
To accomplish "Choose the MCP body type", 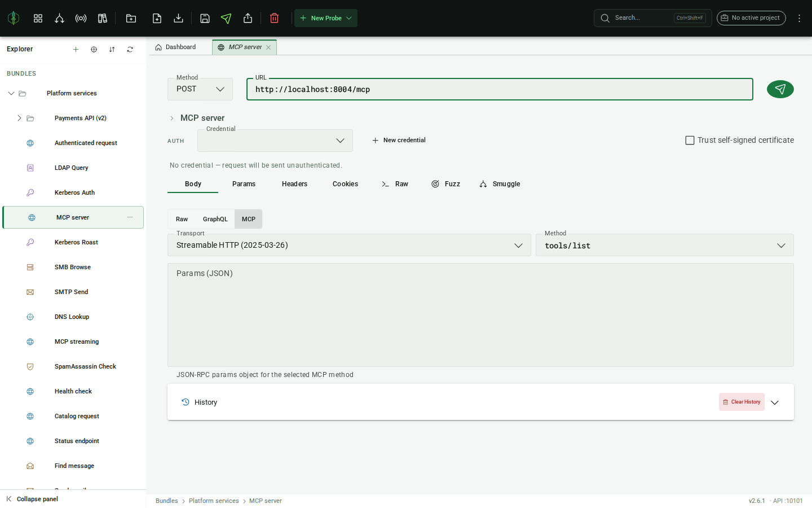I will tap(249, 219).
